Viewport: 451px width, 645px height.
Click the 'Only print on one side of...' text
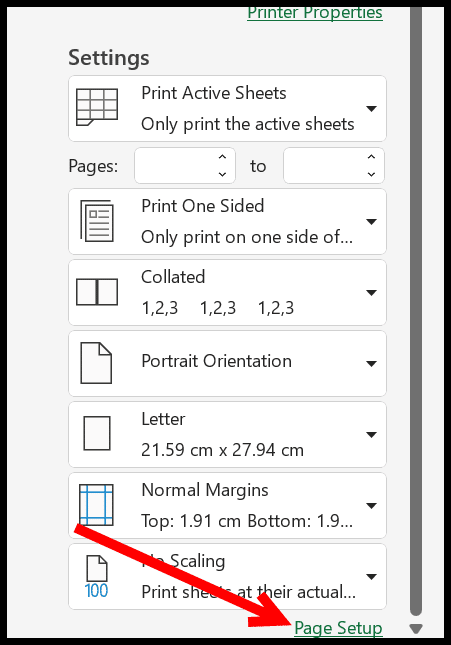247,237
